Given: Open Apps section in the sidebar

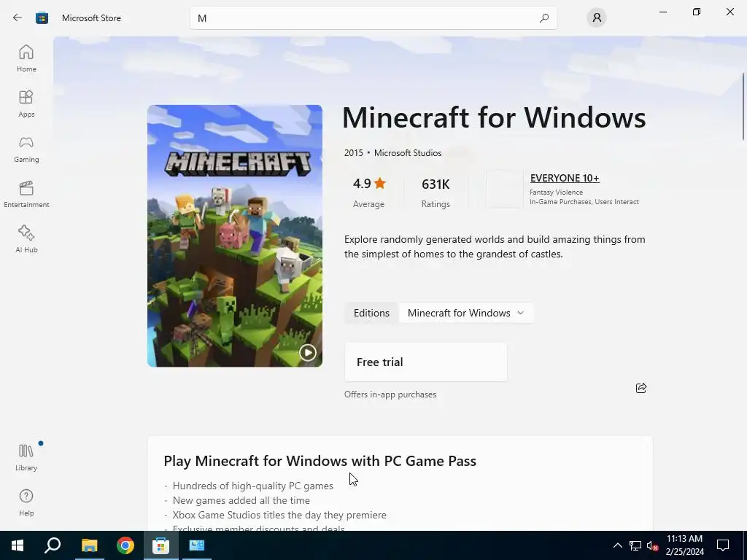Looking at the screenshot, I should (x=26, y=104).
